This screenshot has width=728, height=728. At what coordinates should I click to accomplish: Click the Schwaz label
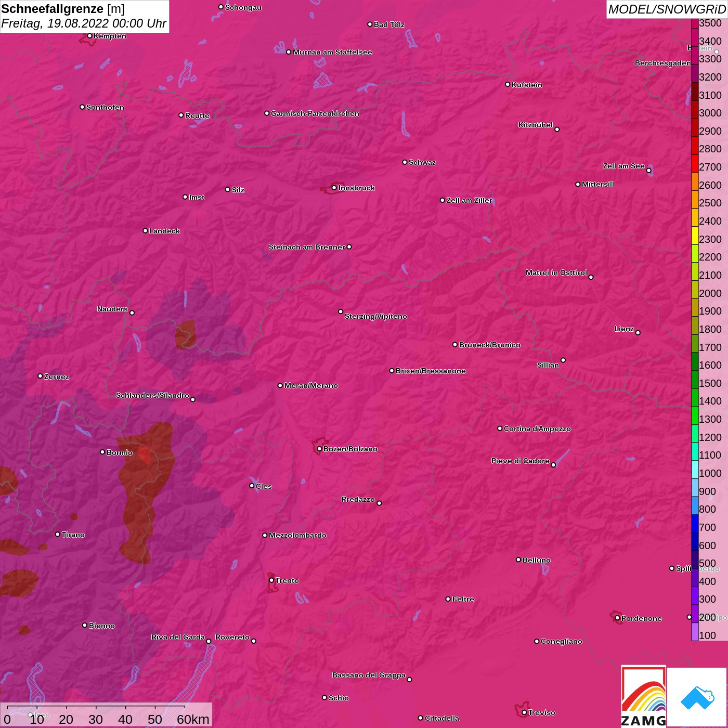click(x=422, y=162)
